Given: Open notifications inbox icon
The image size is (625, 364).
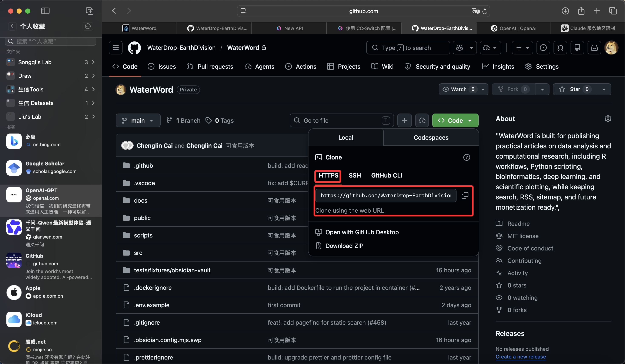Looking at the screenshot, I should [x=594, y=48].
